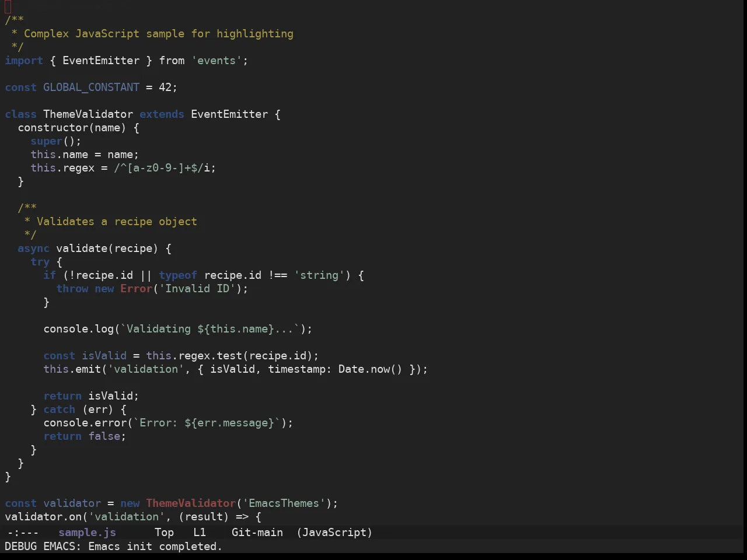This screenshot has height=560, width=747.
Task: Click the 'string' string literal
Action: (x=319, y=275)
